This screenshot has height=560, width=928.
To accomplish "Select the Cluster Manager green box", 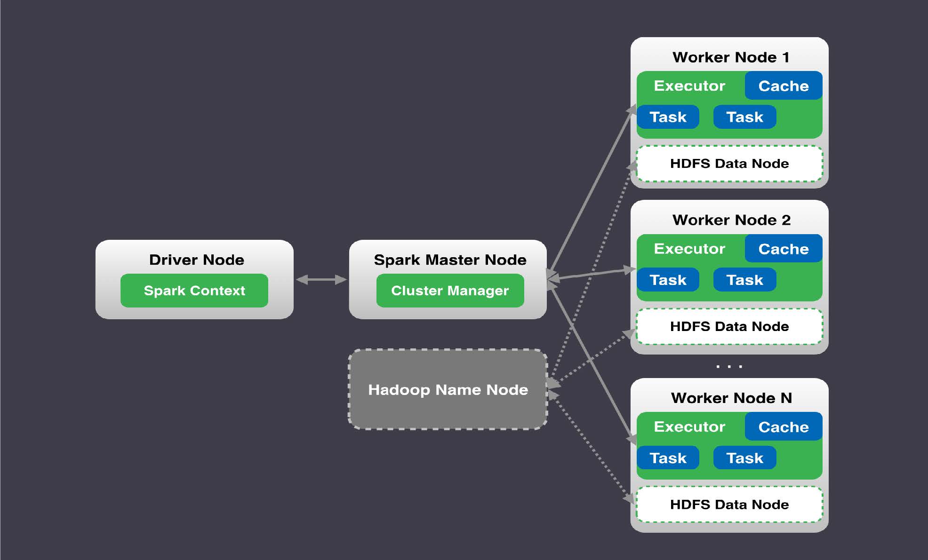I will [450, 291].
